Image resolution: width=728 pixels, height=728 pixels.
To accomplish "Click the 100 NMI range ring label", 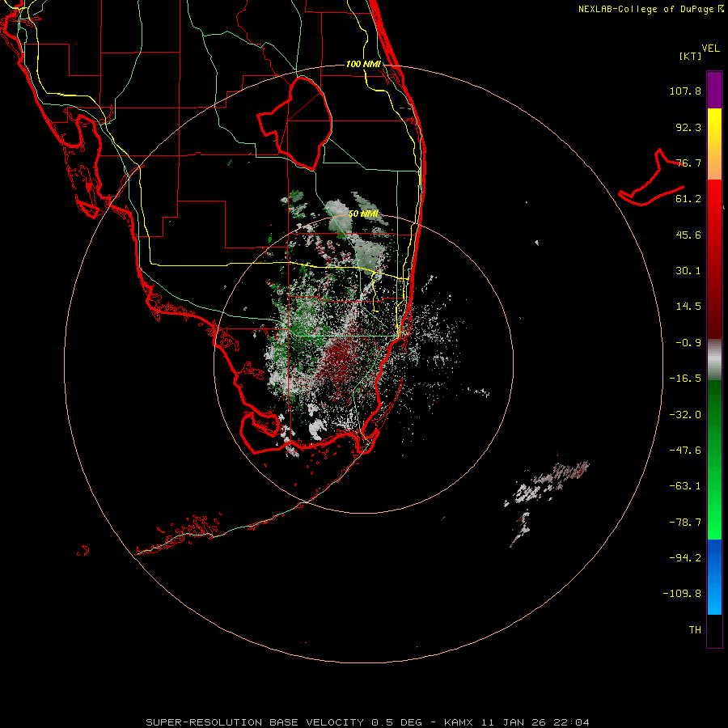I will point(363,64).
